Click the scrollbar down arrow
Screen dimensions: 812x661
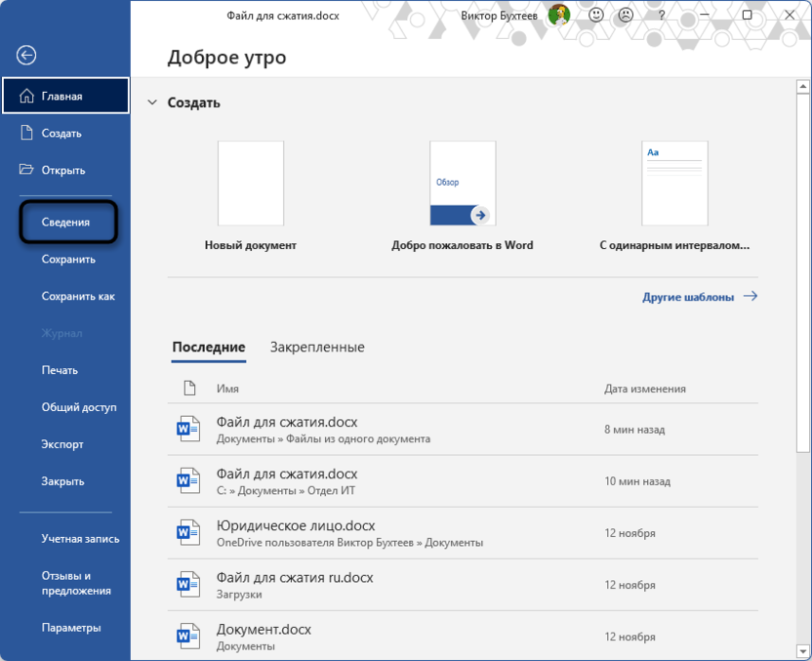coord(804,651)
